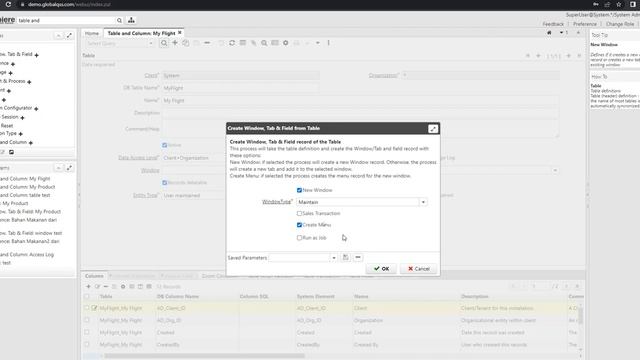
Task: Click the Process gear icon in main toolbar
Action: [286, 43]
